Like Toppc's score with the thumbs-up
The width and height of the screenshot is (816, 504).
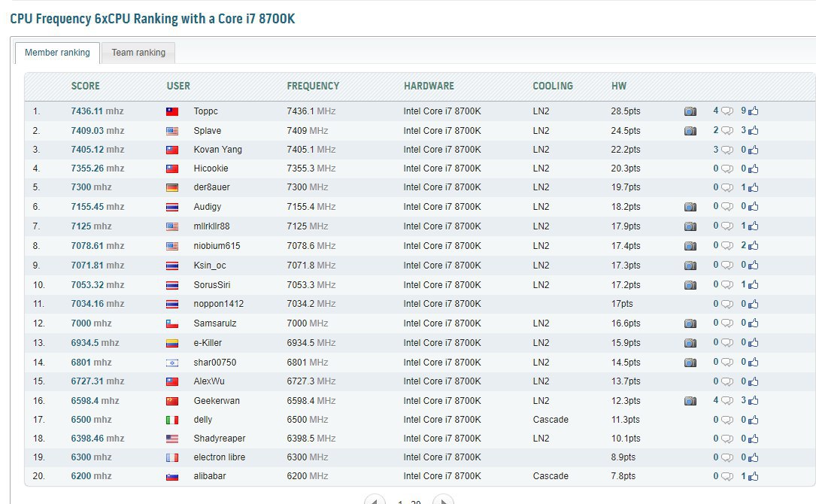753,111
